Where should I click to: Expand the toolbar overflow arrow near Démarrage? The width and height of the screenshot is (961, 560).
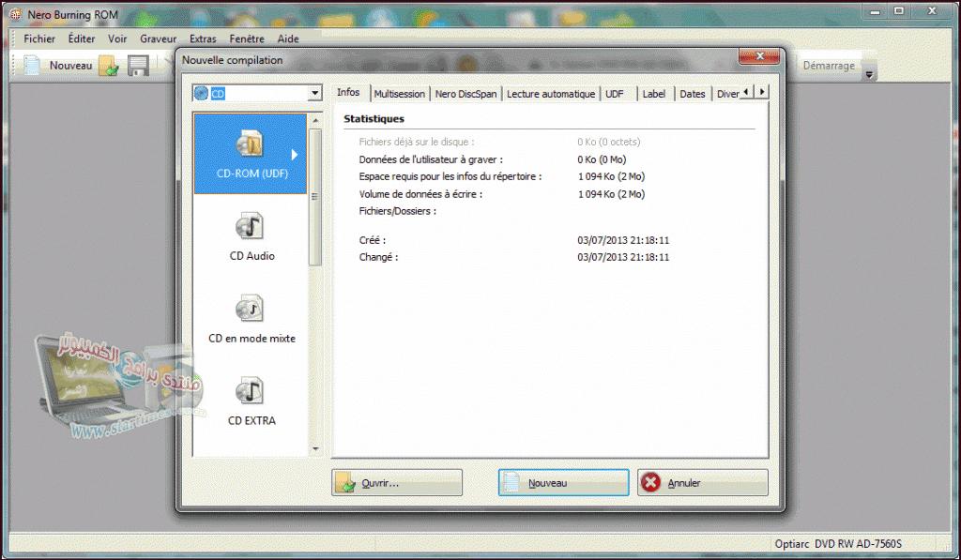point(869,75)
